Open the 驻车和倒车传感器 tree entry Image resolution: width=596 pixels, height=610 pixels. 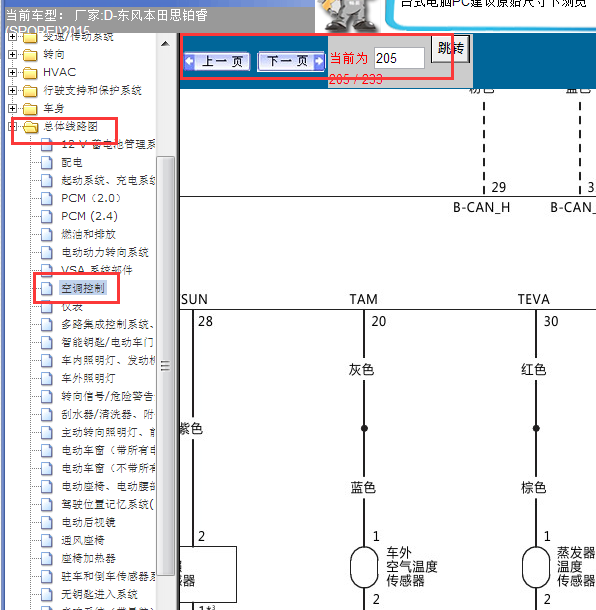click(x=108, y=576)
